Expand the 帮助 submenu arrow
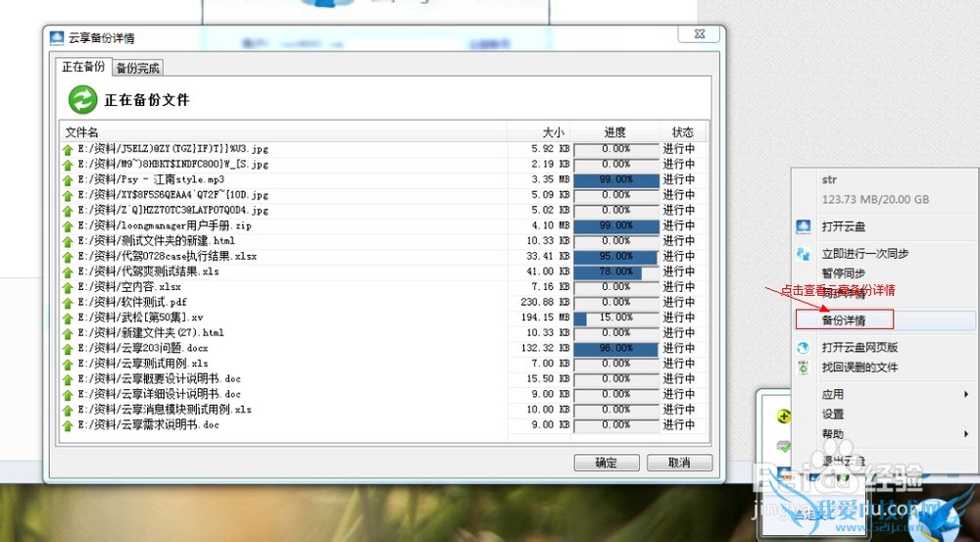The image size is (980, 542). coord(966,434)
